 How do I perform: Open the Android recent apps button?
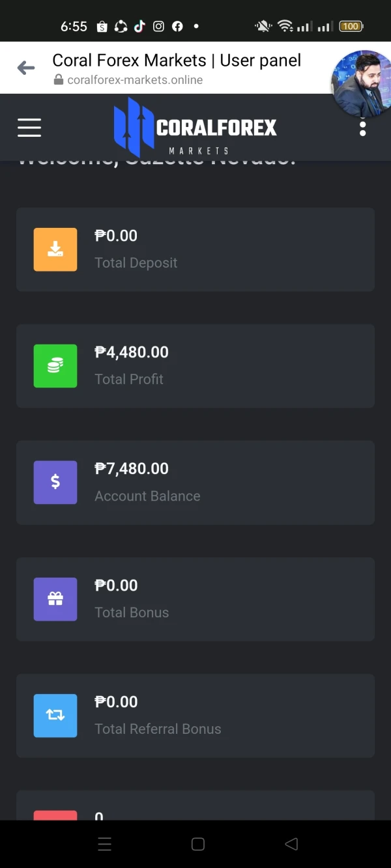point(105,845)
